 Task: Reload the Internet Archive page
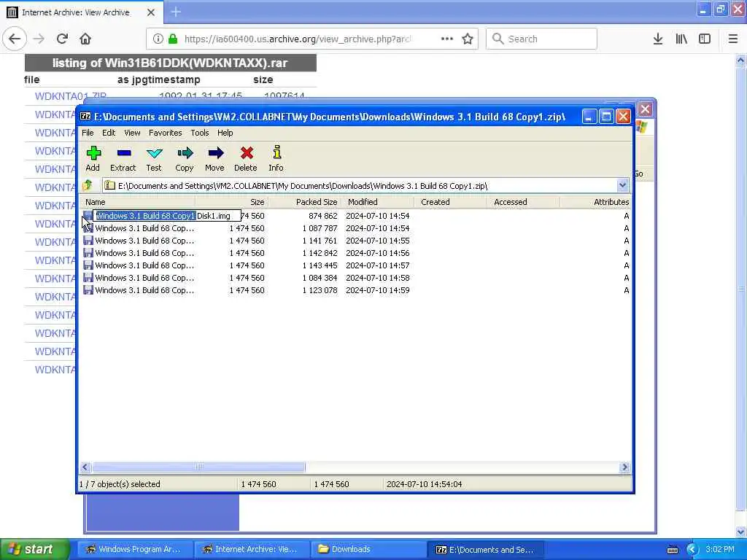tap(62, 39)
